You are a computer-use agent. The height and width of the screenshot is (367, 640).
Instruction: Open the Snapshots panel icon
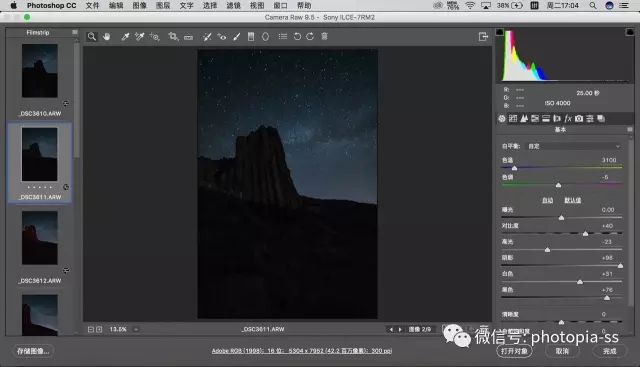pyautogui.click(x=601, y=119)
